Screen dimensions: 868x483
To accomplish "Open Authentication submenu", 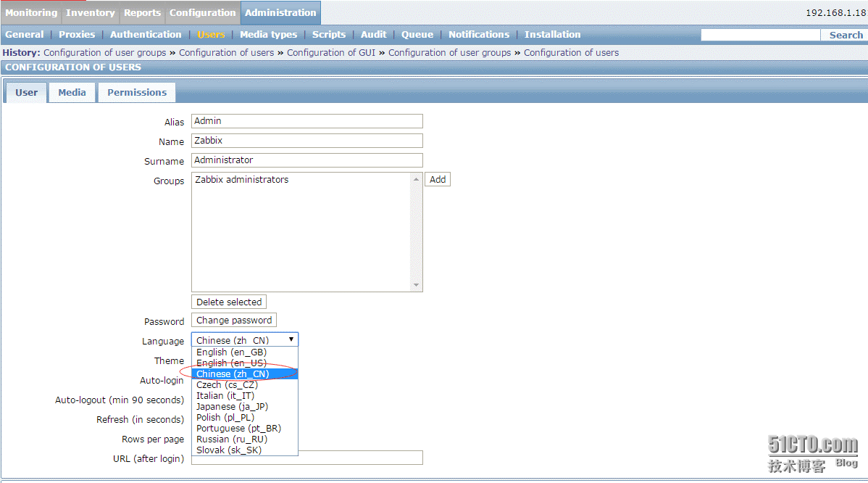I will pos(146,34).
